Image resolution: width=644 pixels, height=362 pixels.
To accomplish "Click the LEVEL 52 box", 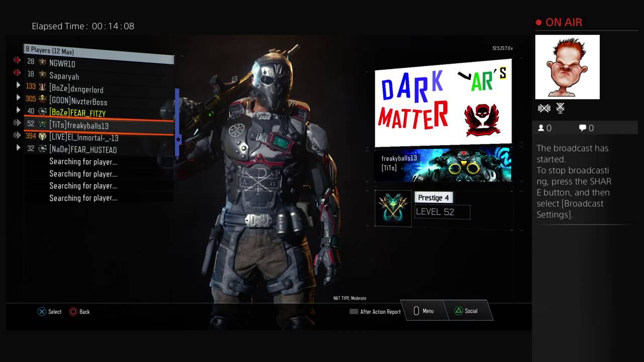I will coord(442,212).
